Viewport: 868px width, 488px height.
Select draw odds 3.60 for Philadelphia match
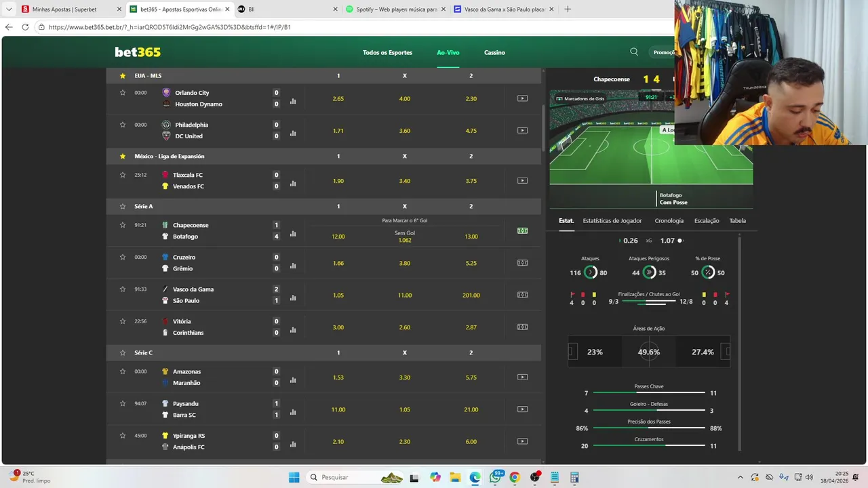click(x=405, y=130)
